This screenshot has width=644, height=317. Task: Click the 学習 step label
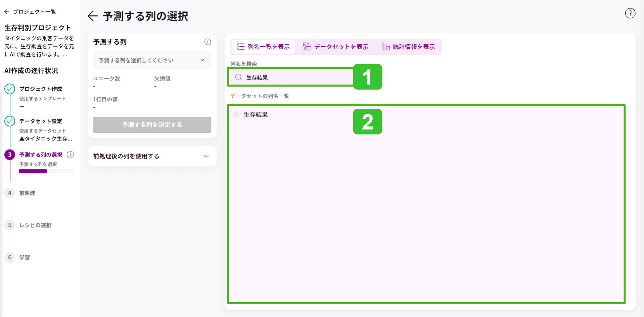tap(25, 257)
